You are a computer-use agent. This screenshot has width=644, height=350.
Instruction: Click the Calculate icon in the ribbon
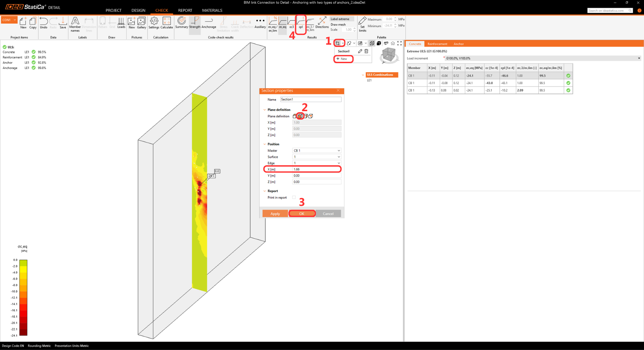[x=166, y=23]
